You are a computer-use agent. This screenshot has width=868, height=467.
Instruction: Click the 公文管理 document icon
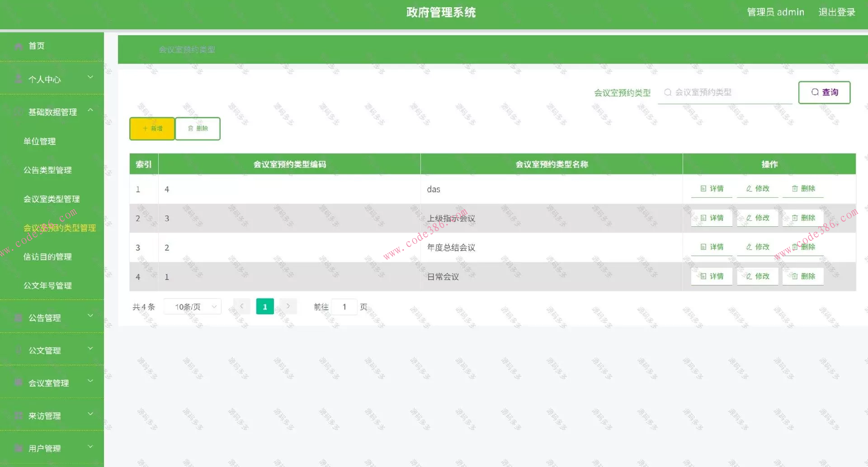click(x=18, y=350)
